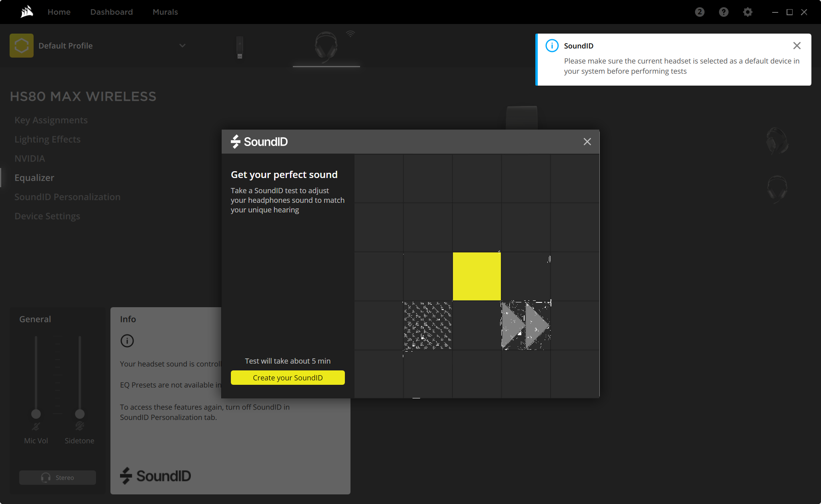This screenshot has height=504, width=821.
Task: Click the General panel heading
Action: pos(35,319)
